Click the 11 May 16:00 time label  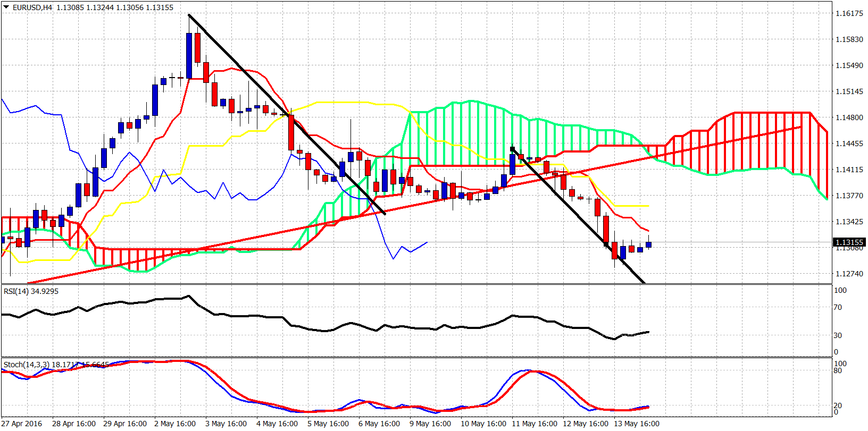[x=535, y=424]
